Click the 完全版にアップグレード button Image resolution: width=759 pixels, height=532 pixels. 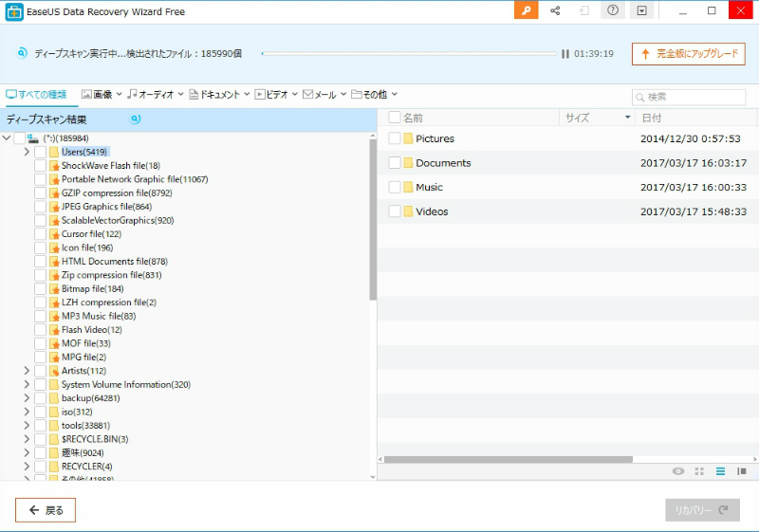(x=689, y=54)
